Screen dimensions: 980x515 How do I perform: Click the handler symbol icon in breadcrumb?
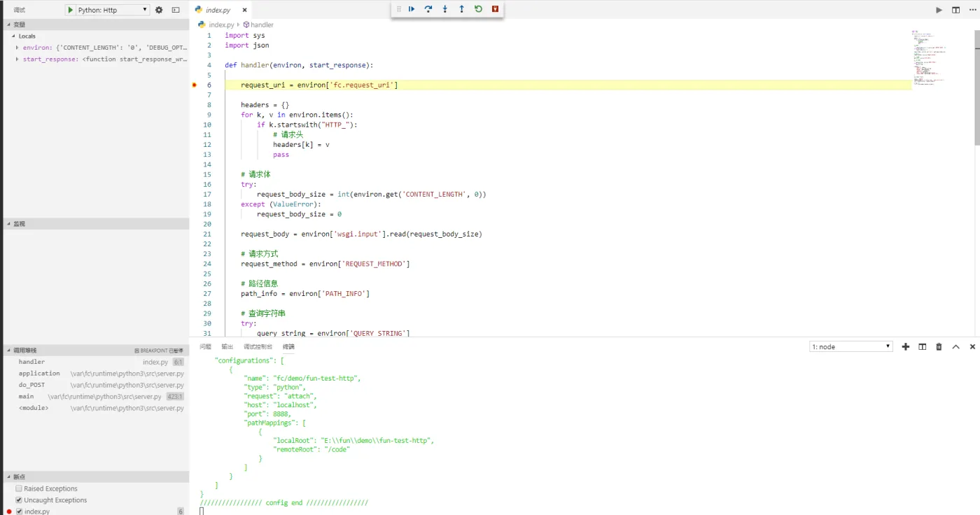coord(246,24)
